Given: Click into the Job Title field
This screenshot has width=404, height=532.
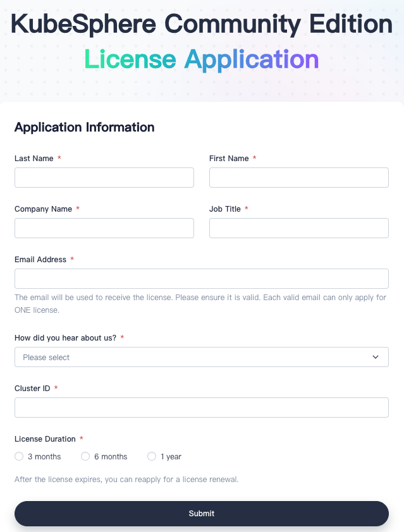Looking at the screenshot, I should pyautogui.click(x=298, y=227).
